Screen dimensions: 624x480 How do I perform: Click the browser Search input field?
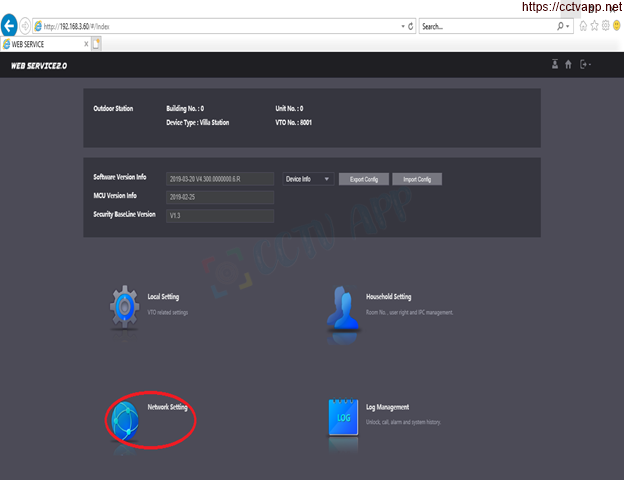pos(488,26)
